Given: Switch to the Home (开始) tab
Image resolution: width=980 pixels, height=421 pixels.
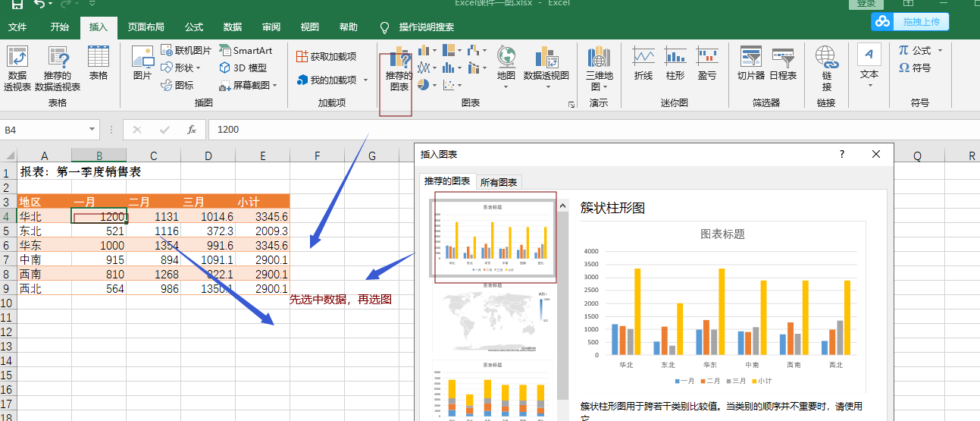Looking at the screenshot, I should point(59,27).
